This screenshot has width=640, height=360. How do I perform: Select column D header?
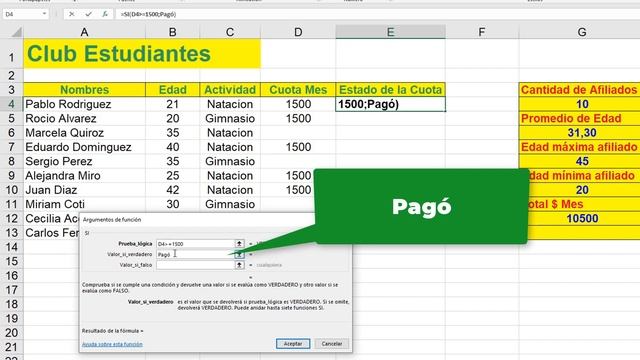[x=298, y=32]
